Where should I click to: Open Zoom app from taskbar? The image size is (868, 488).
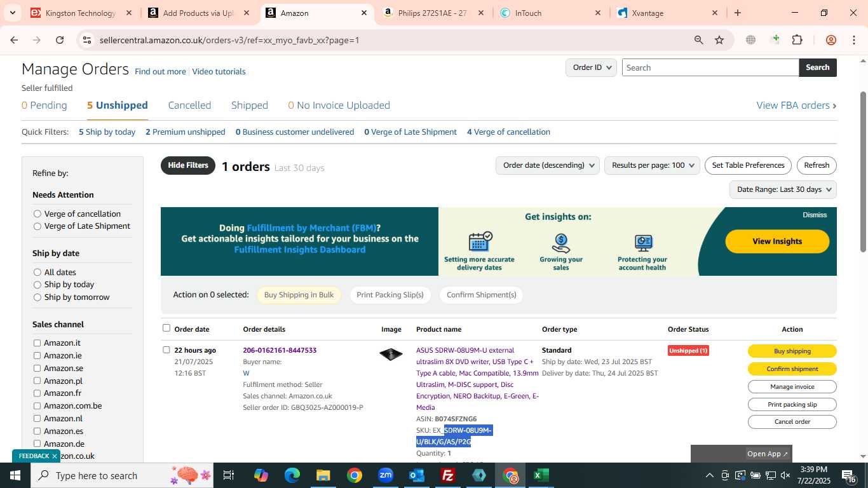click(x=386, y=475)
